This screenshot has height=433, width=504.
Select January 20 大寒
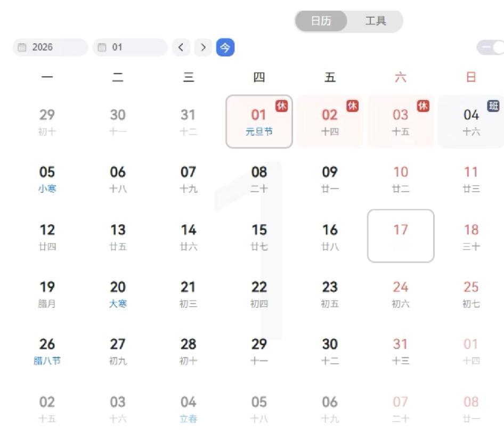(118, 293)
